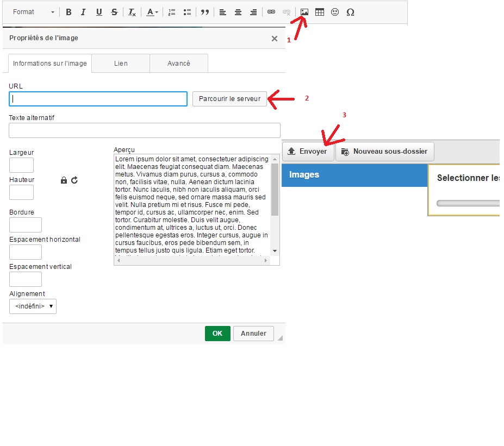
Task: Toggle the lock ratio icon
Action: tap(64, 180)
